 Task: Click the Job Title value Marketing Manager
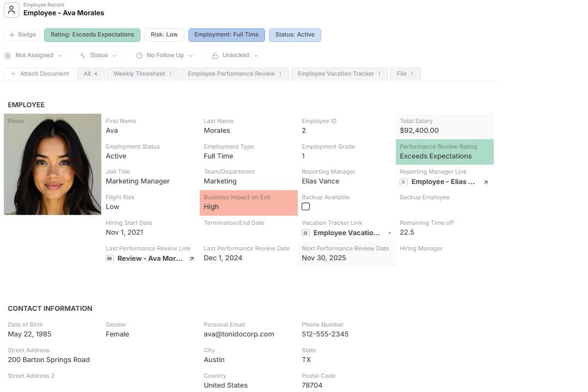click(x=138, y=181)
